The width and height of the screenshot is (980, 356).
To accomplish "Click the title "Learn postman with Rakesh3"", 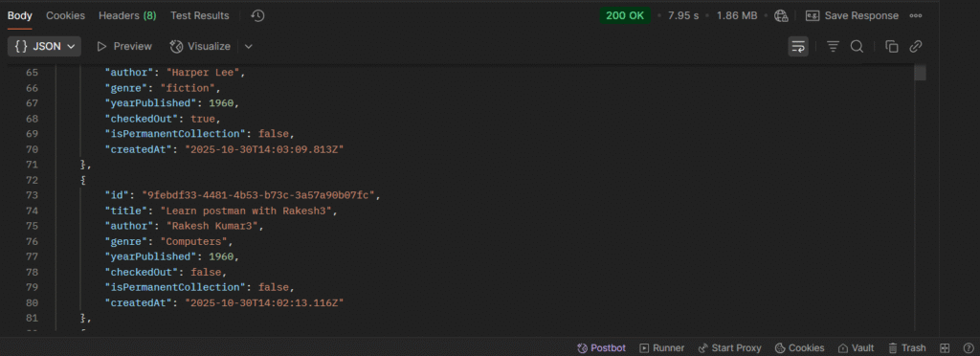I will point(246,211).
